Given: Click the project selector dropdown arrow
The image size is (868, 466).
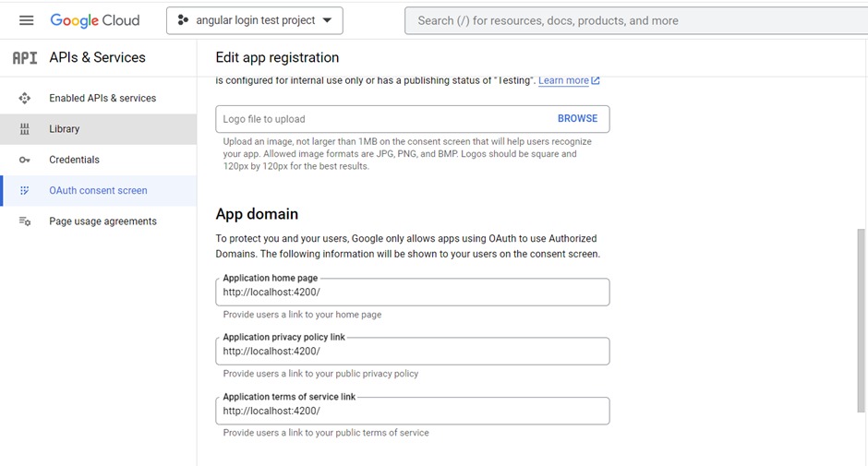Looking at the screenshot, I should pyautogui.click(x=327, y=20).
